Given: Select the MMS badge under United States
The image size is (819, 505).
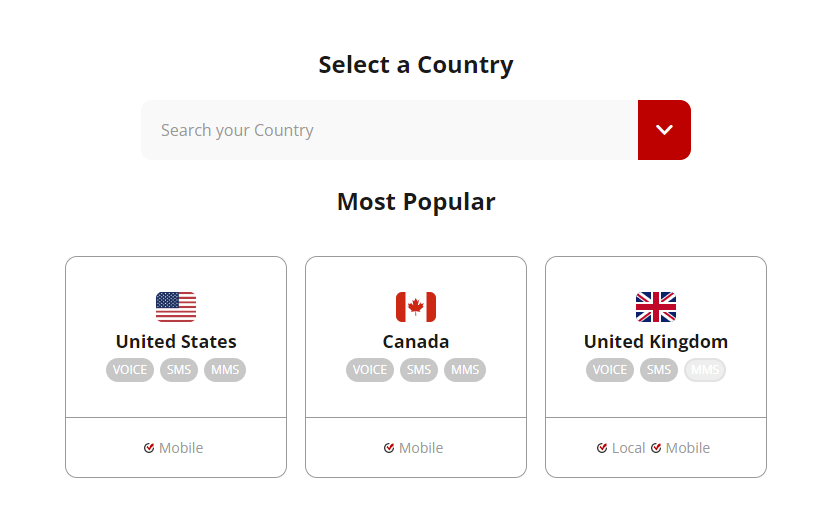Looking at the screenshot, I should pos(225,370).
